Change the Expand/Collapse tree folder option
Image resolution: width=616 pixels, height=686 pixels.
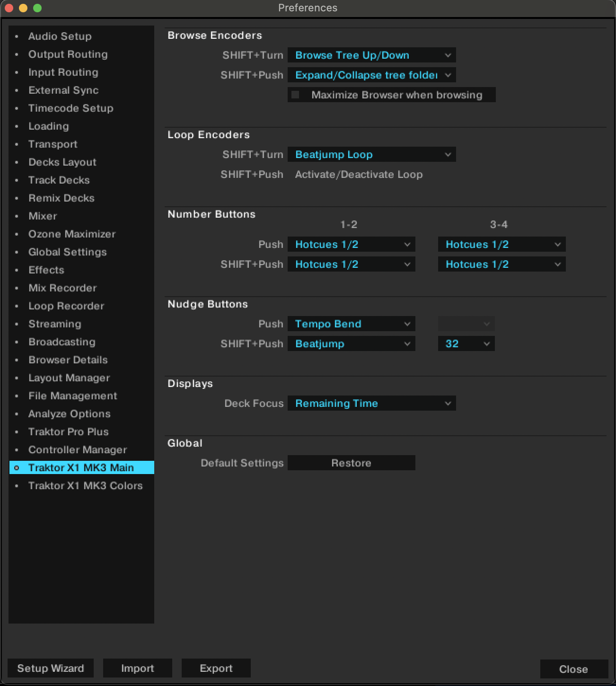(x=371, y=75)
